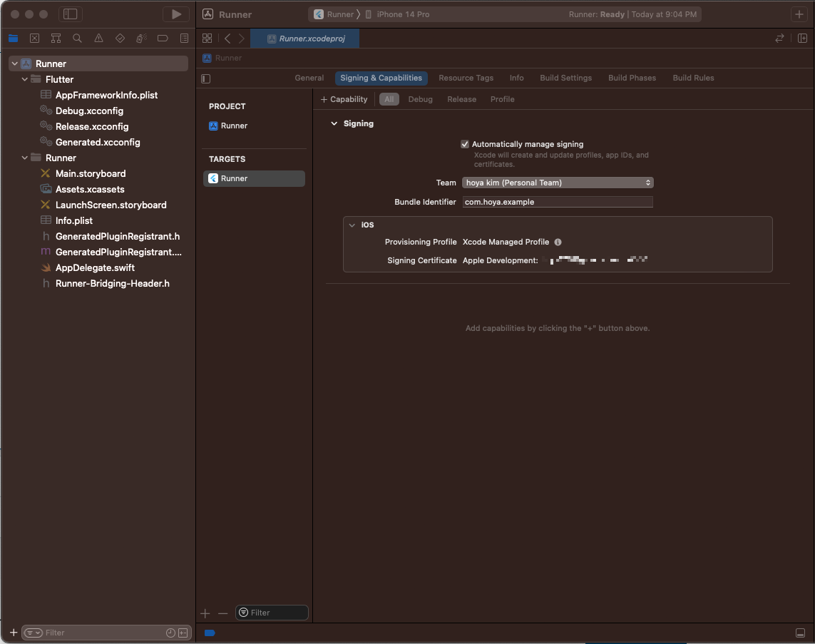Select the Signing & Capabilities tab
815x644 pixels.
point(381,78)
